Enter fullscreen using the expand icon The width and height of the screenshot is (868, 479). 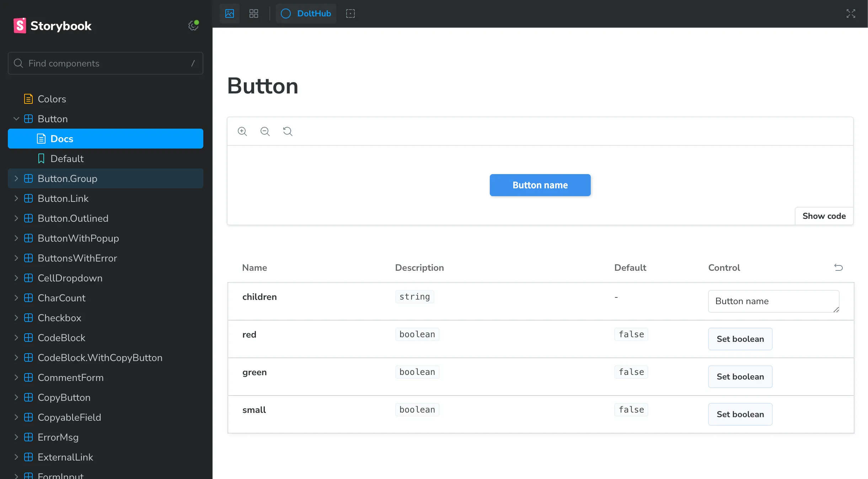click(x=851, y=14)
